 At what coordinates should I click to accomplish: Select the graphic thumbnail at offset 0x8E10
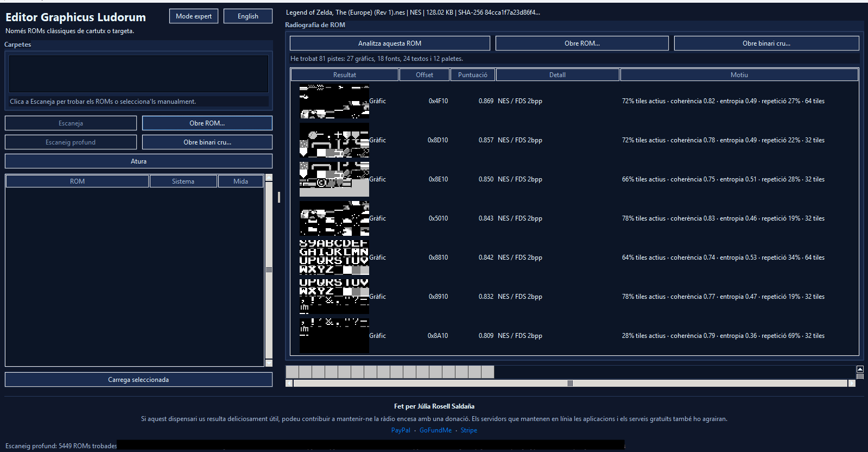pyautogui.click(x=334, y=179)
